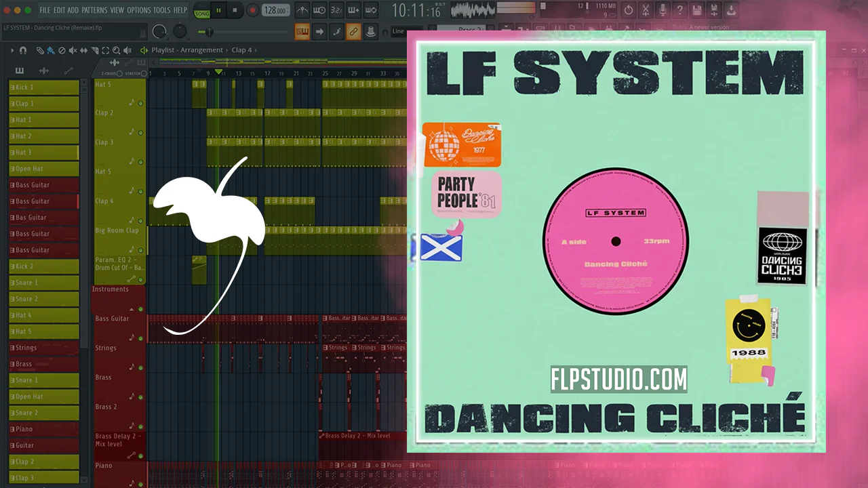Click the green playhead marker on timeline
Screen dimensions: 868x488
pos(218,72)
